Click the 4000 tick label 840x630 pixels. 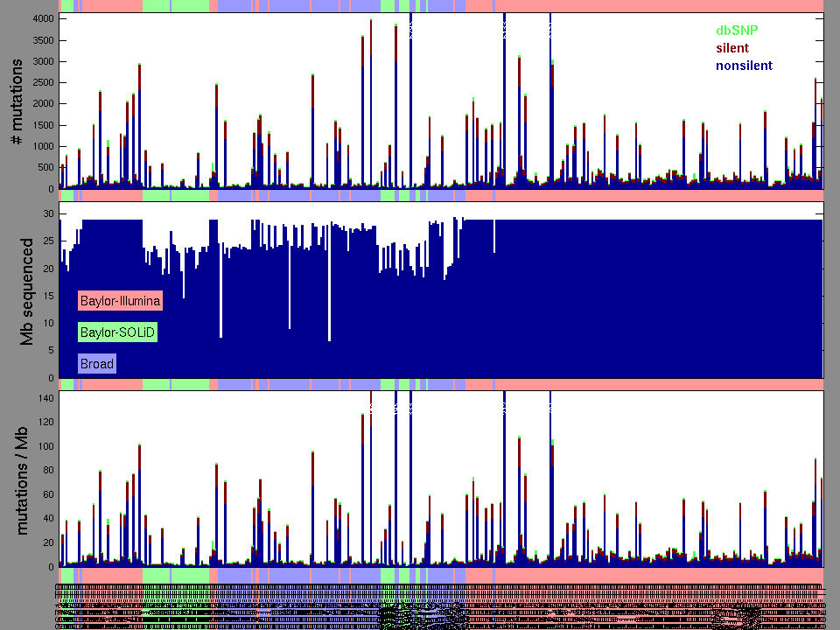point(41,19)
